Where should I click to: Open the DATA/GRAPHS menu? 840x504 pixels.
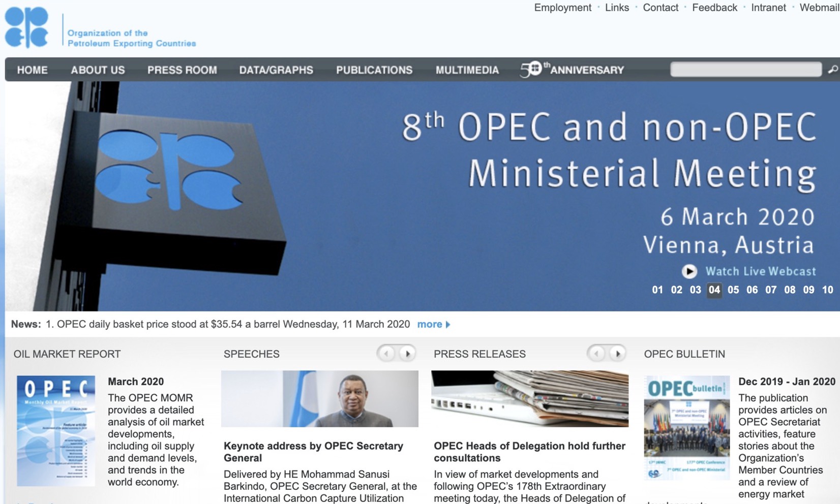(x=276, y=70)
